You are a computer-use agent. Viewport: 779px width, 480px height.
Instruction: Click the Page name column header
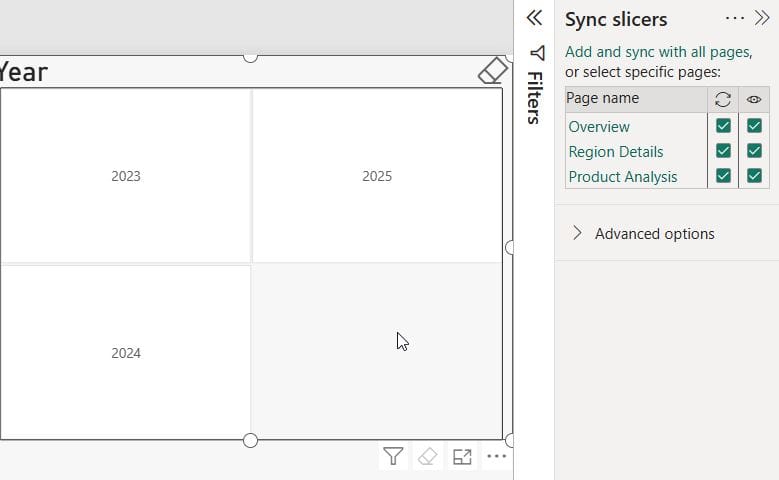[636, 99]
